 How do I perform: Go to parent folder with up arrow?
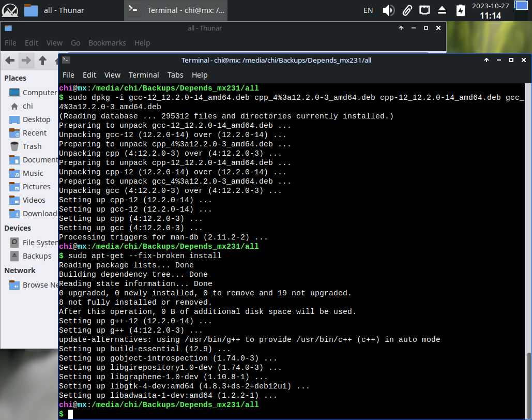tap(42, 61)
